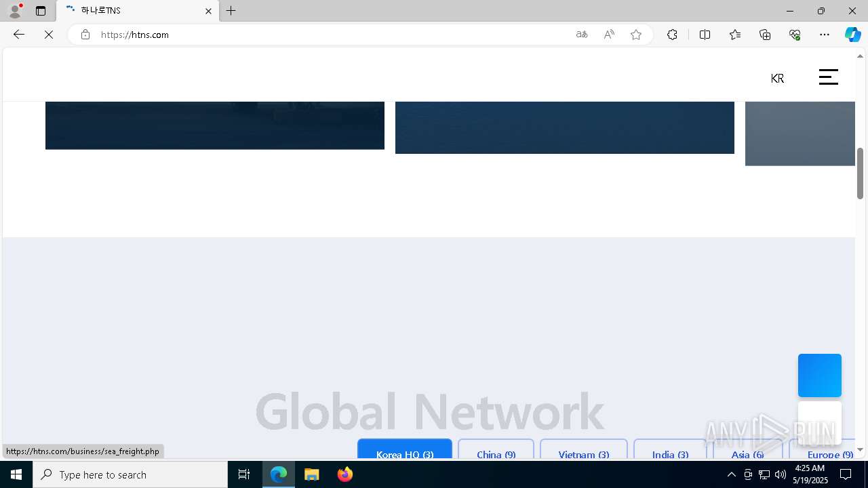Screen dimensions: 868x488
Task: Show hidden system tray icons
Action: [731, 474]
